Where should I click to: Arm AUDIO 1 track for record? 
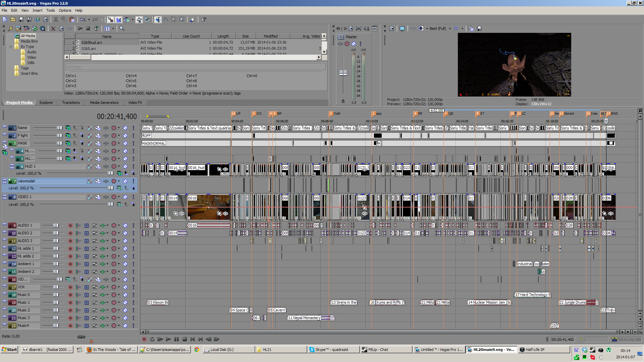(x=70, y=226)
